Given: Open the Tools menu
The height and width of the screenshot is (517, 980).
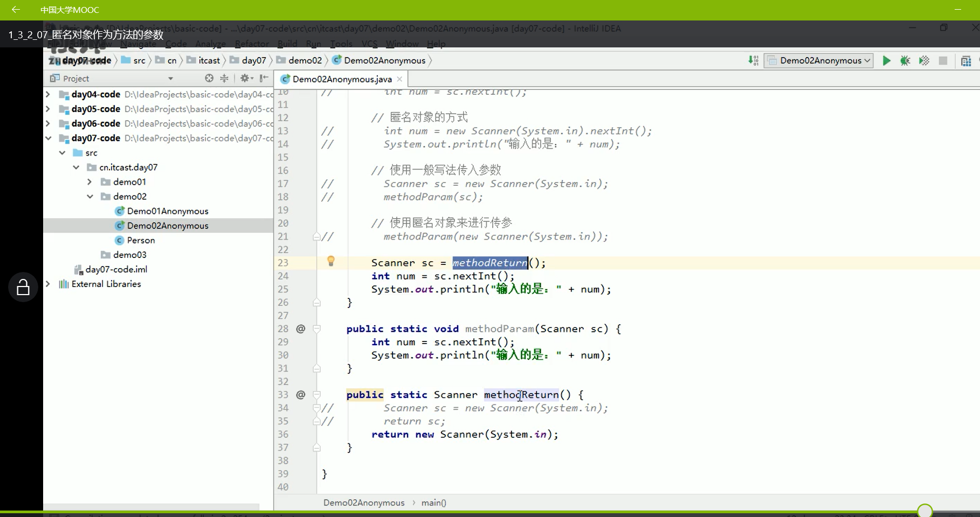Looking at the screenshot, I should click(x=341, y=44).
